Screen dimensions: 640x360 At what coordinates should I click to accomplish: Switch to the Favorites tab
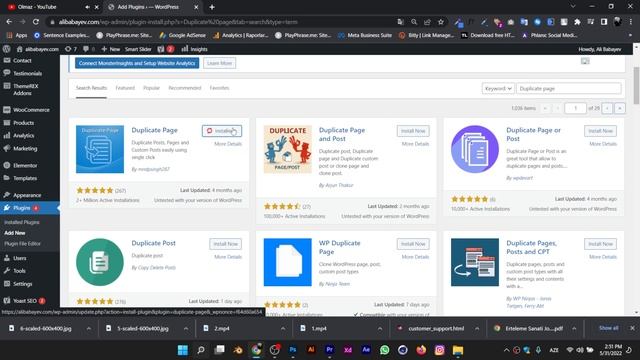tap(219, 88)
